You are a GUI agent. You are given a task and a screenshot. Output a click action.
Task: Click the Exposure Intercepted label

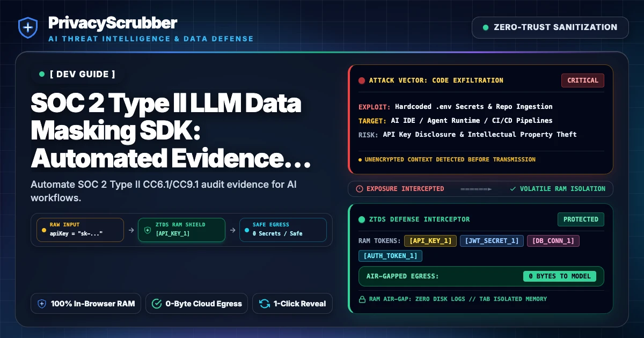pos(405,189)
